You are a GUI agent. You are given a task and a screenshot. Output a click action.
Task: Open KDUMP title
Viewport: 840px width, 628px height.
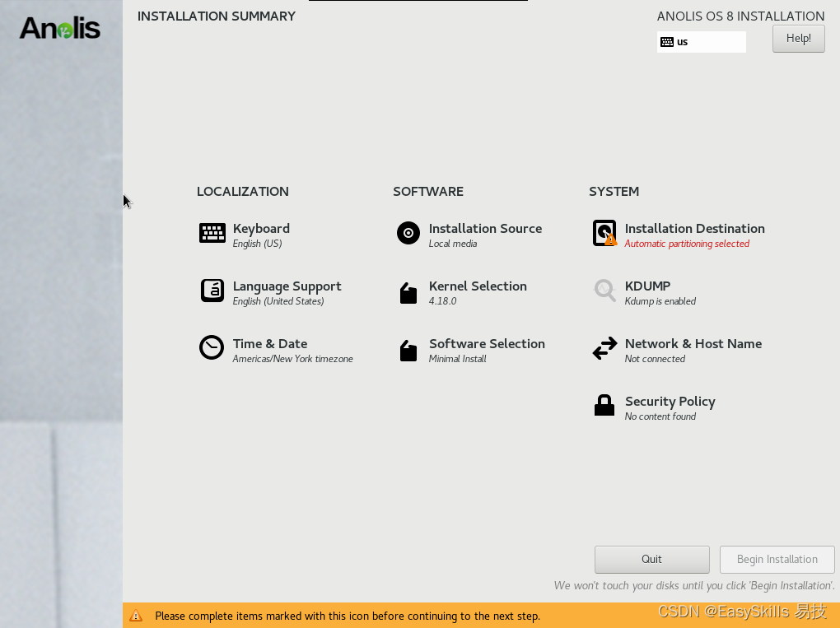[x=647, y=286]
